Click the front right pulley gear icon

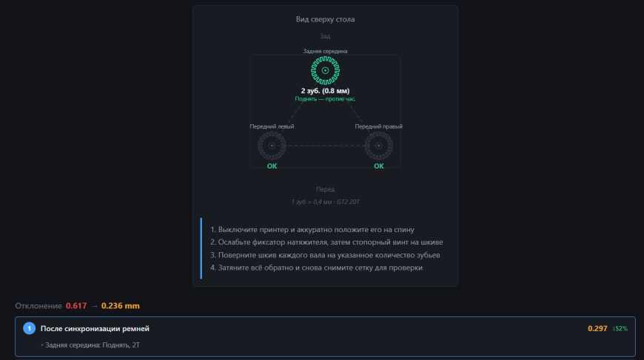tap(378, 146)
